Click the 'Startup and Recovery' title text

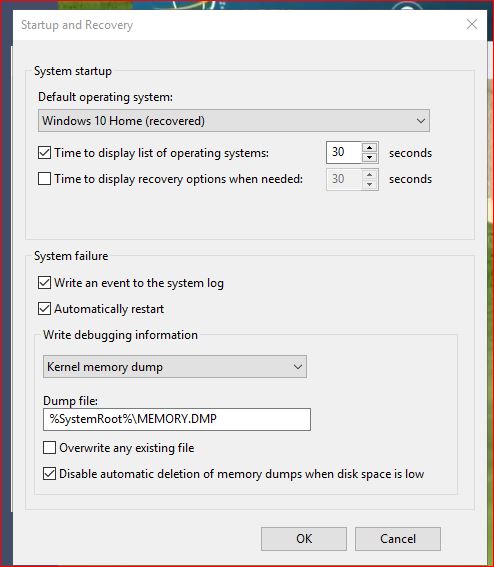coord(77,25)
